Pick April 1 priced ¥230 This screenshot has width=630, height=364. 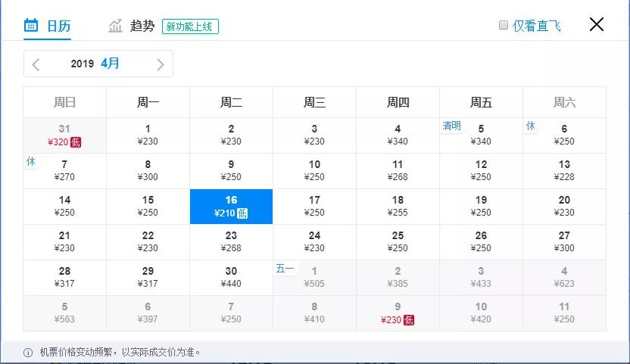(148, 135)
